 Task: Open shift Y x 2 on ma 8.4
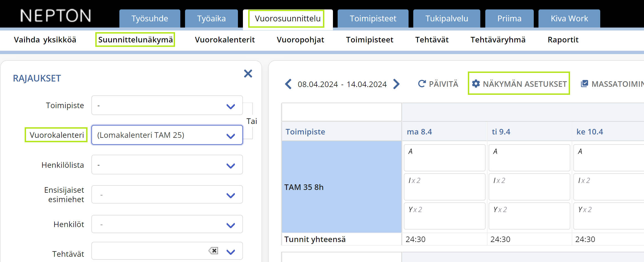pyautogui.click(x=445, y=216)
